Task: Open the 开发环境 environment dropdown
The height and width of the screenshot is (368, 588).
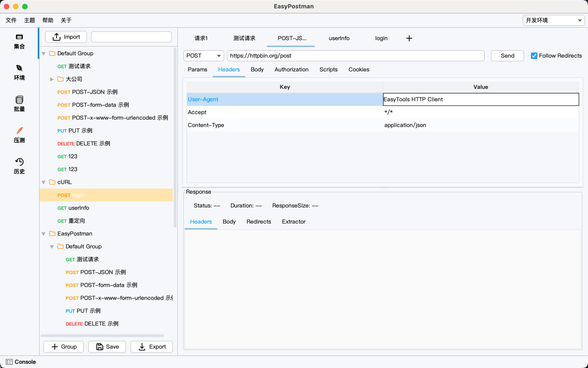Action: point(554,20)
